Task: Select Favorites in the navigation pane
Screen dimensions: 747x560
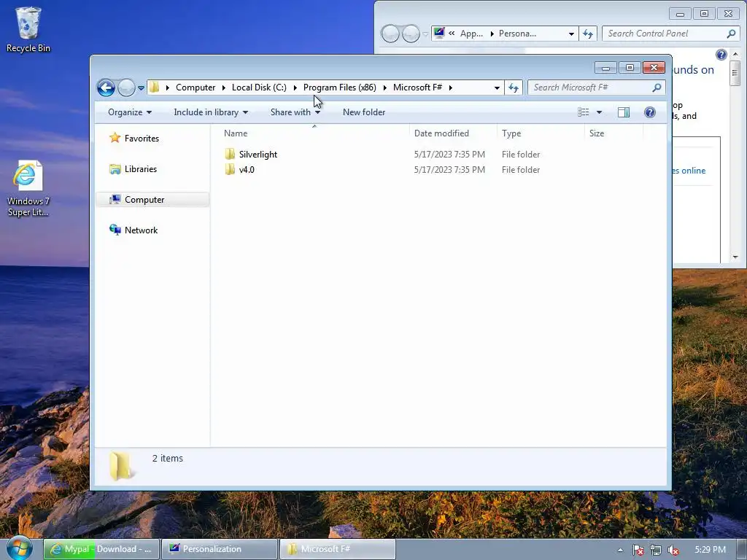Action: (142, 139)
